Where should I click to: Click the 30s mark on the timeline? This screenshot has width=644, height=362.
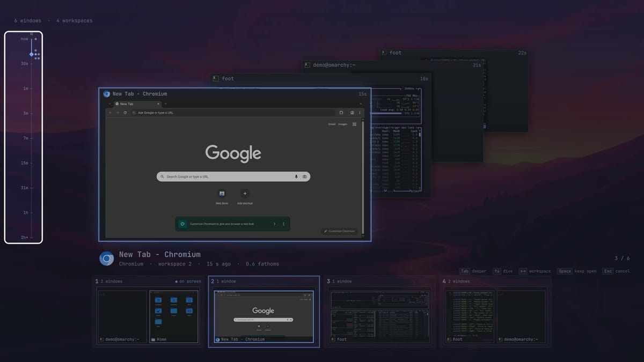pyautogui.click(x=25, y=63)
